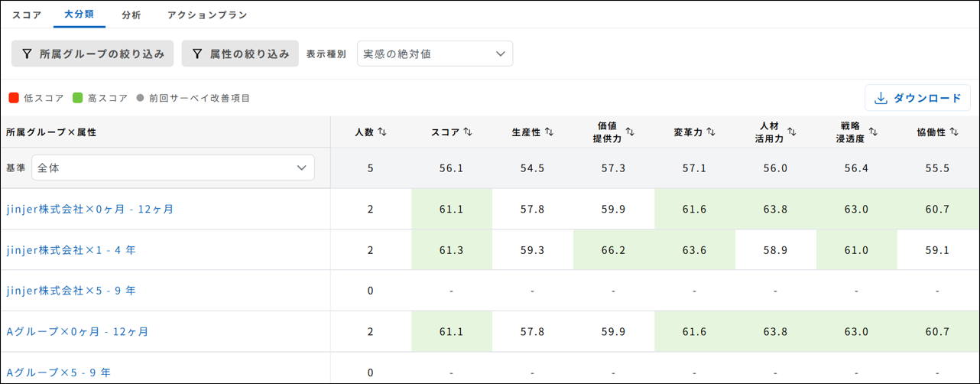Screen dimensions: 980x384
Task: Click overall 人材活用力 value 56.0
Action: 775,168
